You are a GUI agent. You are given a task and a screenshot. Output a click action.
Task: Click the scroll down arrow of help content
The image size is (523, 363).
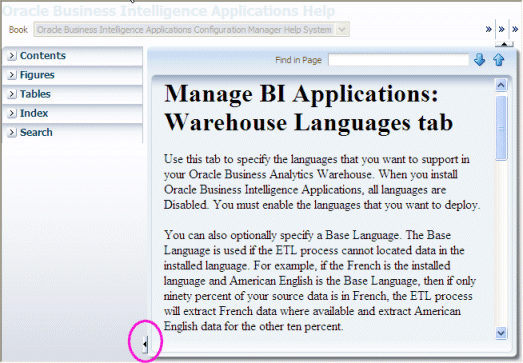pos(501,333)
